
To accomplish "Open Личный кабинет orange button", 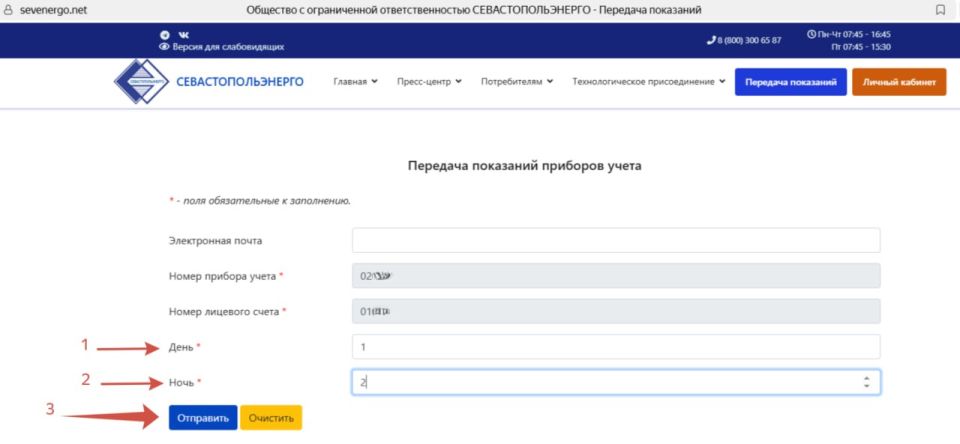I will 898,82.
